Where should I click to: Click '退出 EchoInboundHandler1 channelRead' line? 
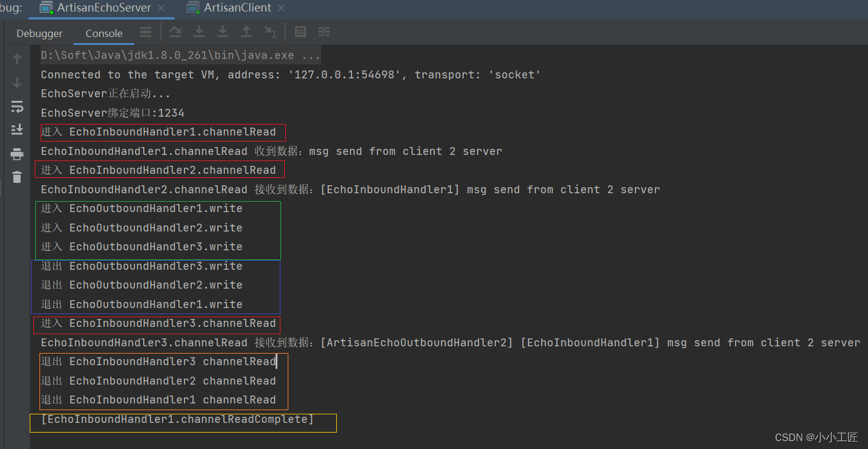(158, 400)
